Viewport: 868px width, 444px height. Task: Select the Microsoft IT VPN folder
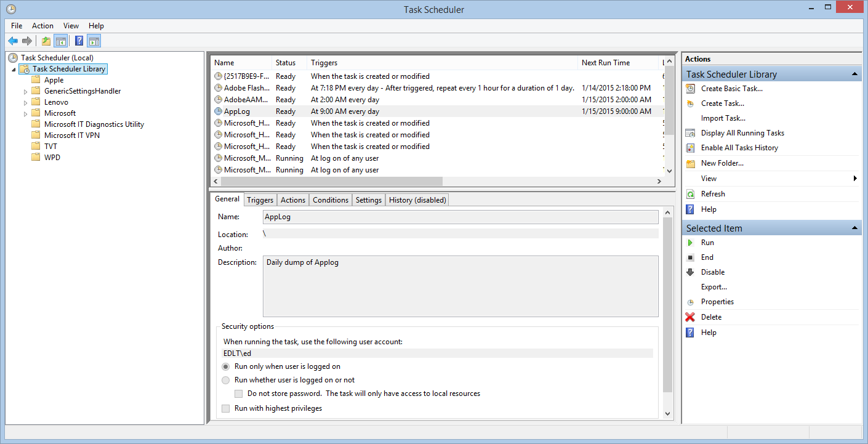coord(71,135)
